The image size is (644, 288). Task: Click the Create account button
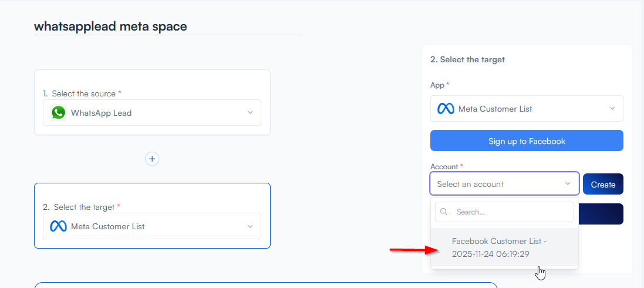(x=603, y=185)
